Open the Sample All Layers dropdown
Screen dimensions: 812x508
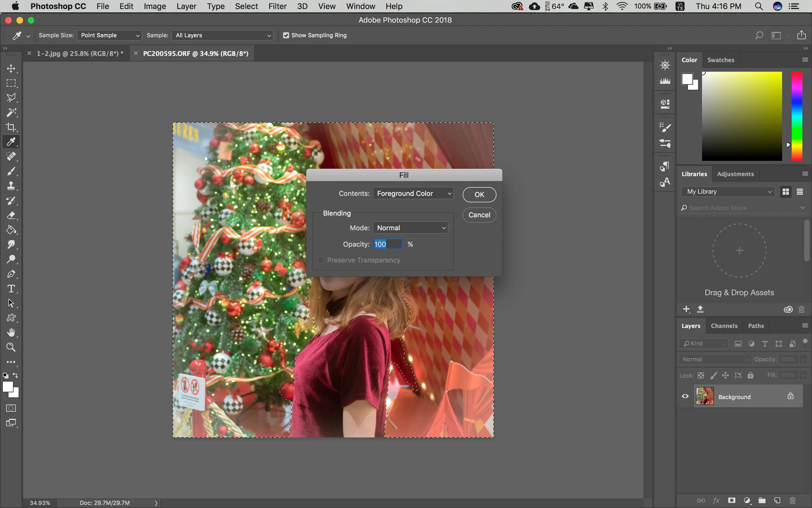tap(222, 35)
